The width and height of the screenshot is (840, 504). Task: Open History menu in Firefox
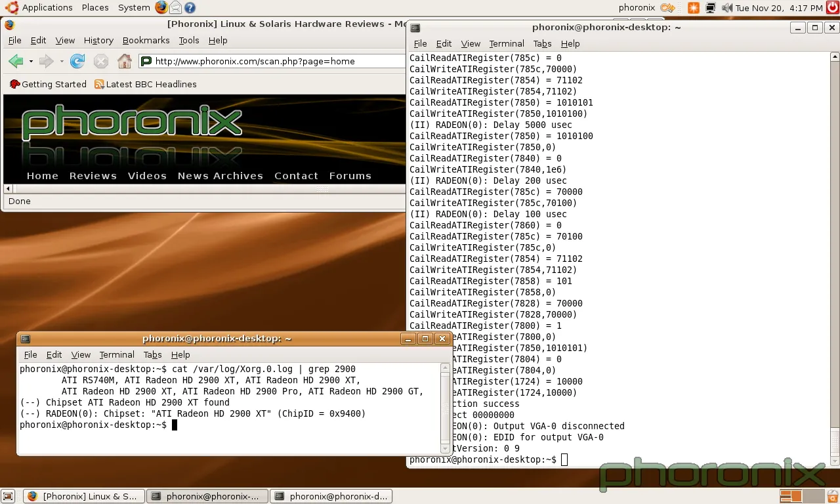pyautogui.click(x=98, y=40)
